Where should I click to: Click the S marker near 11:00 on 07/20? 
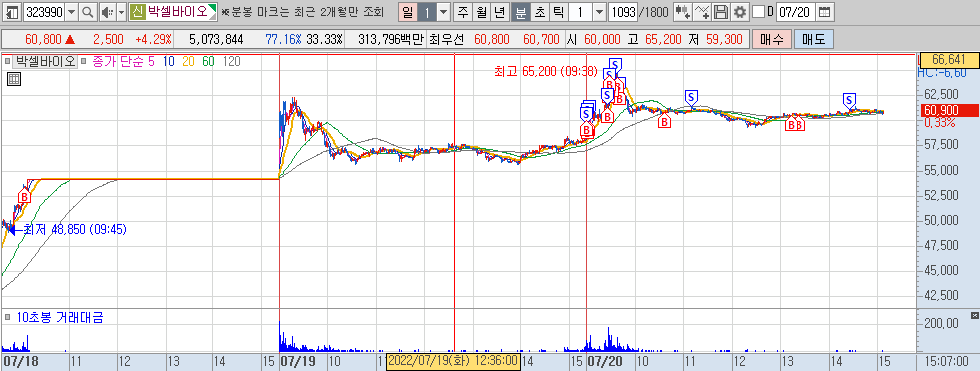(x=691, y=97)
